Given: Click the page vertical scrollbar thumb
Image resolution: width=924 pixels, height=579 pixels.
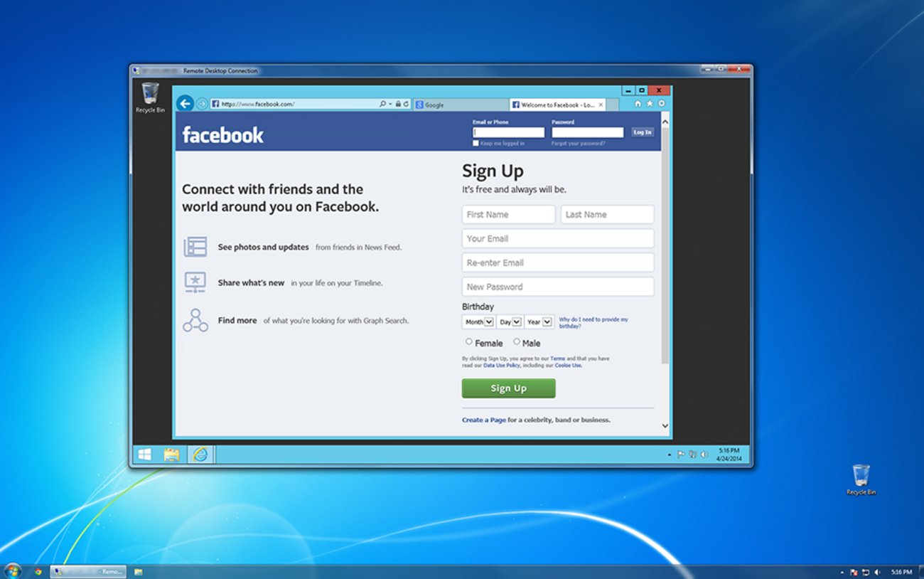Looking at the screenshot, I should (x=665, y=246).
